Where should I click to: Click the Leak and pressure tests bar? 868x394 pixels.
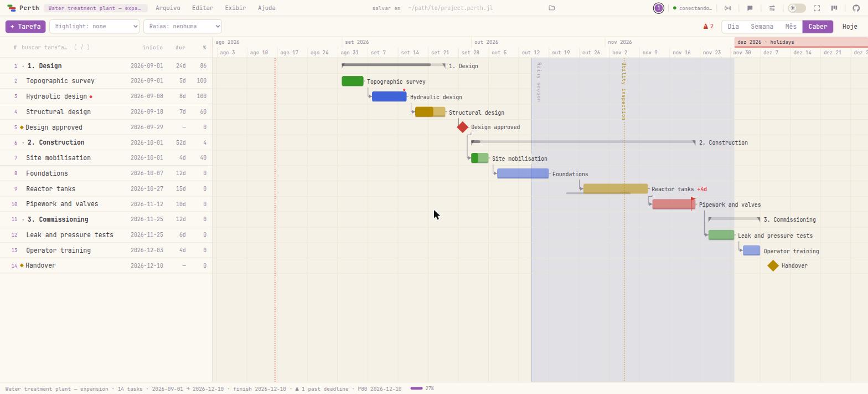point(721,235)
